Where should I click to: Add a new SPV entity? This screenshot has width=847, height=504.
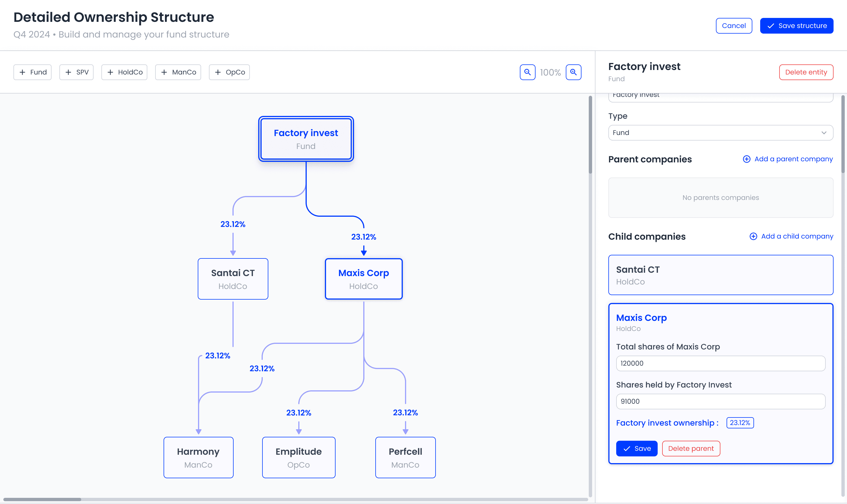[76, 72]
